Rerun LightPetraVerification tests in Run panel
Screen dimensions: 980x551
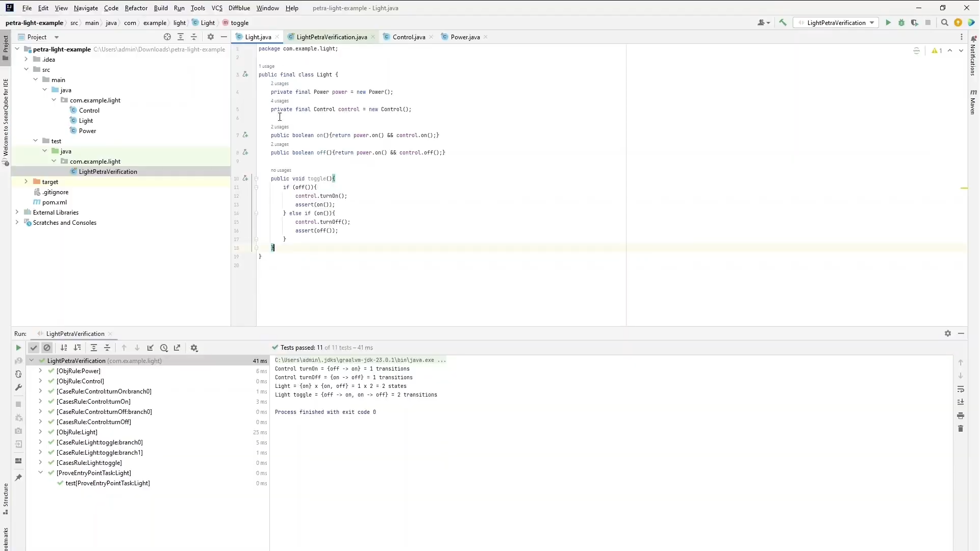click(18, 348)
